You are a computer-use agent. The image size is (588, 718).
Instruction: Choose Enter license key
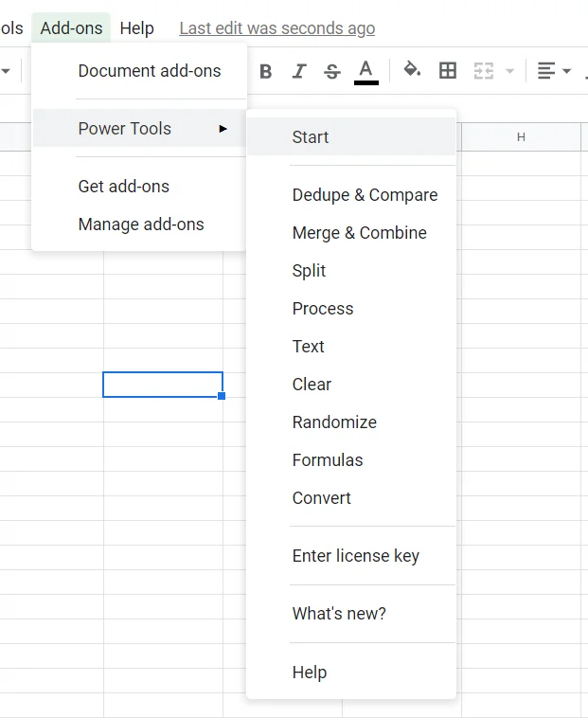tap(355, 556)
